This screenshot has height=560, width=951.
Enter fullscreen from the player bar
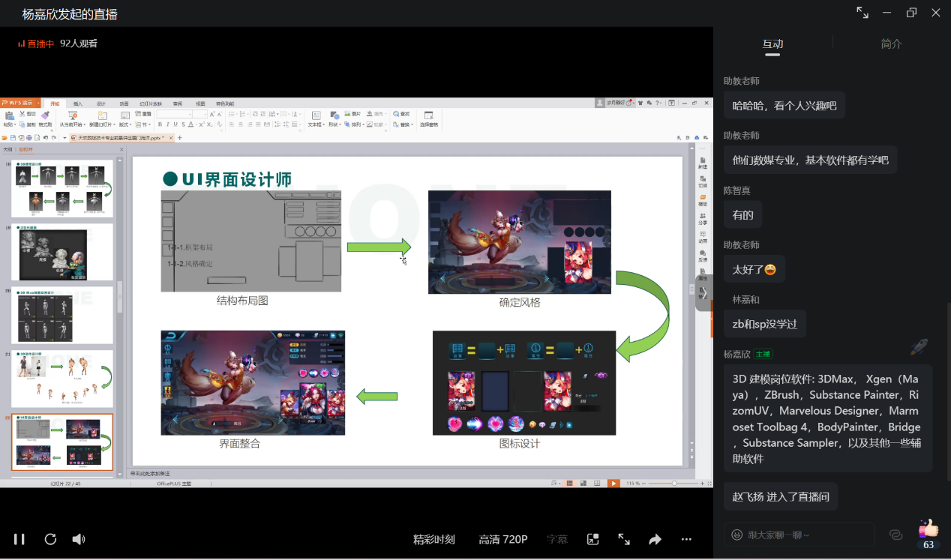click(624, 539)
